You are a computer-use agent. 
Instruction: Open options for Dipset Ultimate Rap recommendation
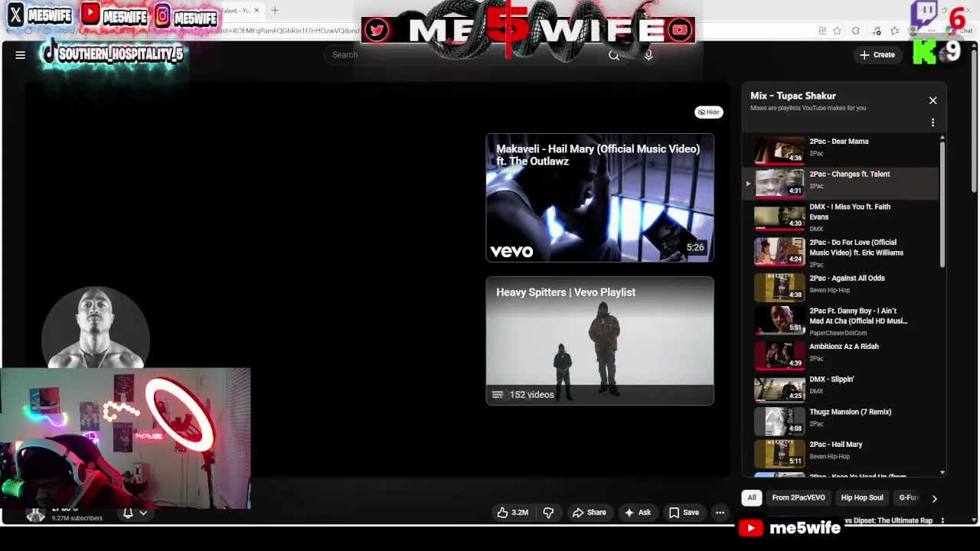pyautogui.click(x=942, y=520)
